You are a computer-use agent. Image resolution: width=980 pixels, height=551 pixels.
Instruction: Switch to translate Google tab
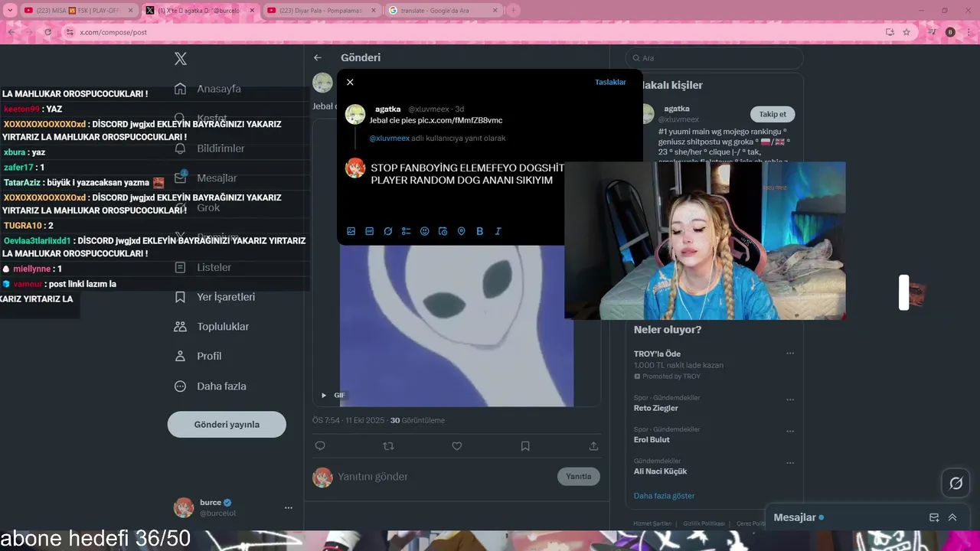(x=443, y=11)
